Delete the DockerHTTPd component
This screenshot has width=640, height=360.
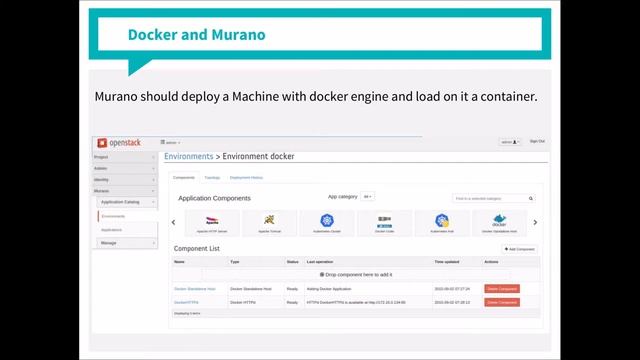point(502,302)
